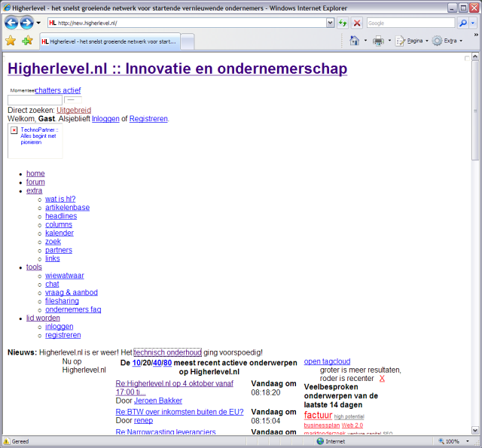Click the magnifier search button
The image size is (482, 448).
462,23
